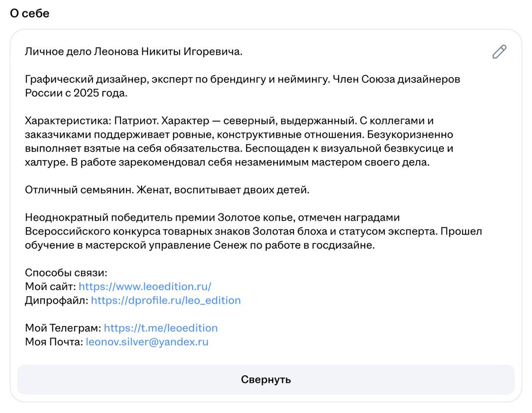532x413 pixels.
Task: Click the paragraph starting with Графический дизайнер
Action: [243, 87]
